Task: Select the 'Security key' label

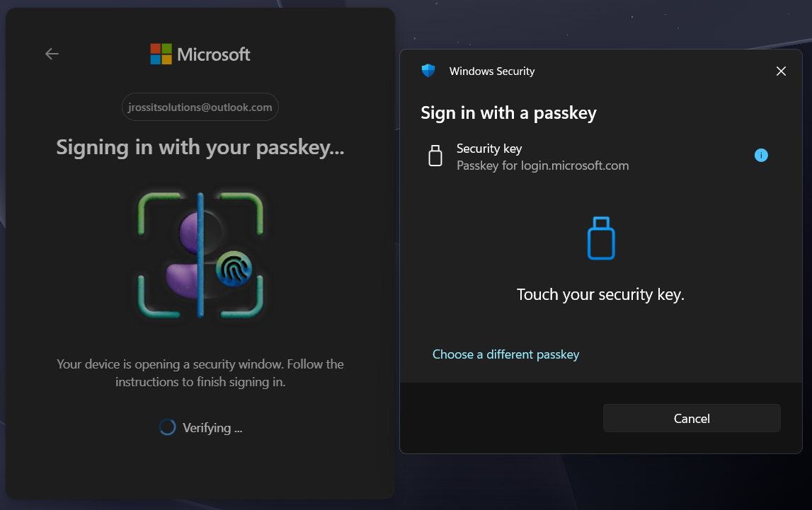Action: (489, 149)
